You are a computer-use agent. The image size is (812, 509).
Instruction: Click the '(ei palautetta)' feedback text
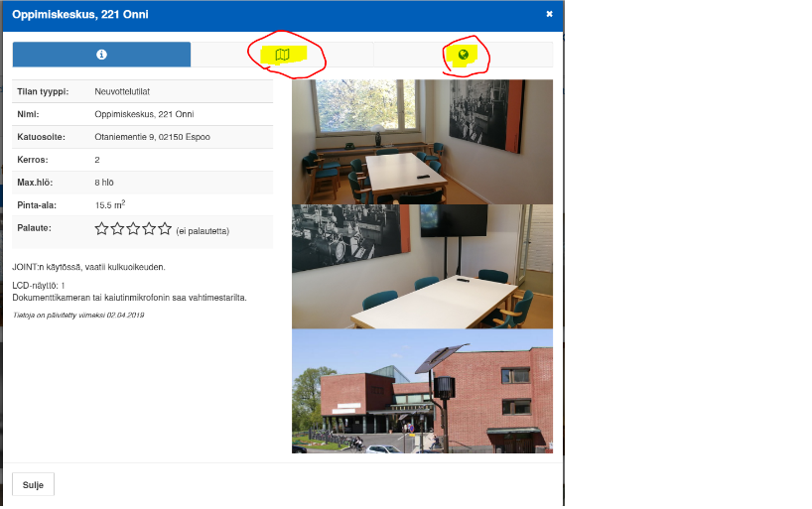[203, 231]
